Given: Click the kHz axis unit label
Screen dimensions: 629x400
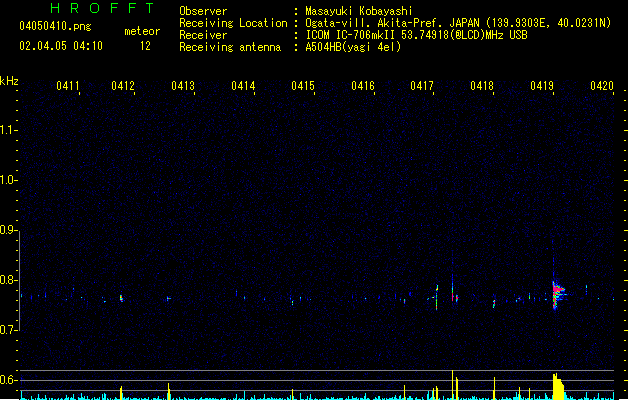Looking at the screenshot, I should pyautogui.click(x=9, y=81).
